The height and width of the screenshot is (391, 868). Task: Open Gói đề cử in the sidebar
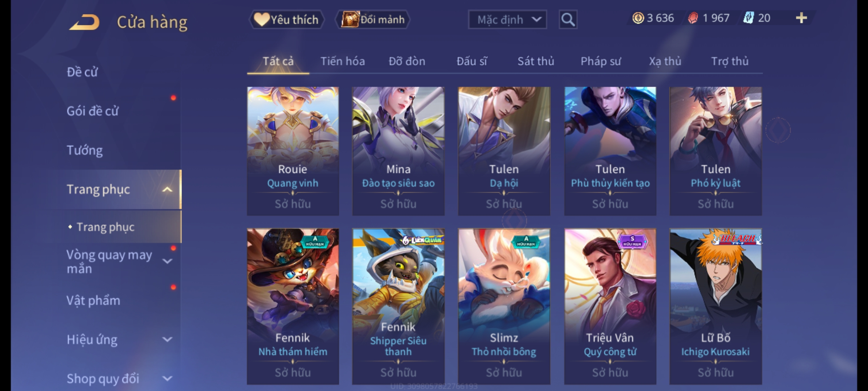pyautogui.click(x=92, y=111)
